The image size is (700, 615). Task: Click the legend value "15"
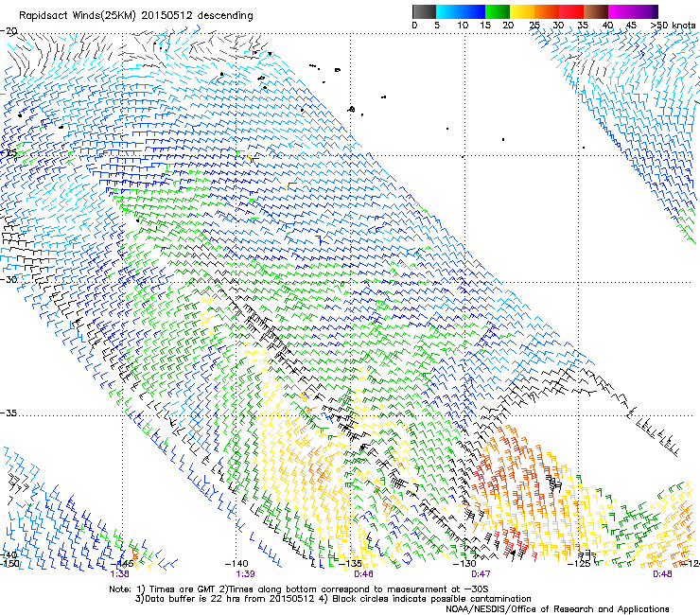[485, 25]
